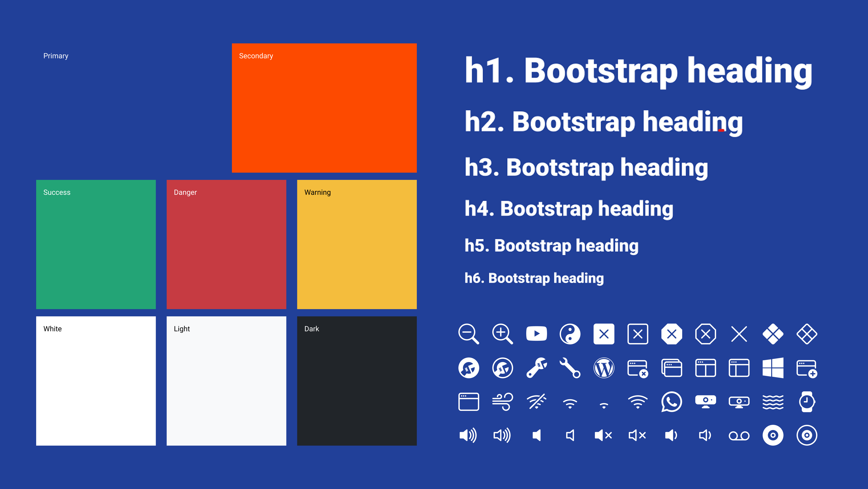The image size is (868, 489).
Task: Click the WhatsApp logo icon
Action: pyautogui.click(x=672, y=402)
